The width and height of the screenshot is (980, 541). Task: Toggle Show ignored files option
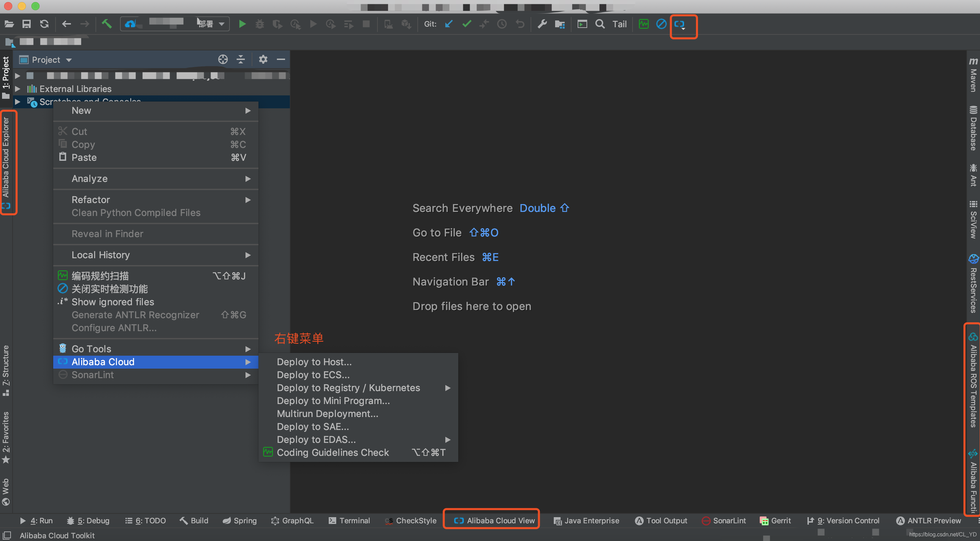113,302
